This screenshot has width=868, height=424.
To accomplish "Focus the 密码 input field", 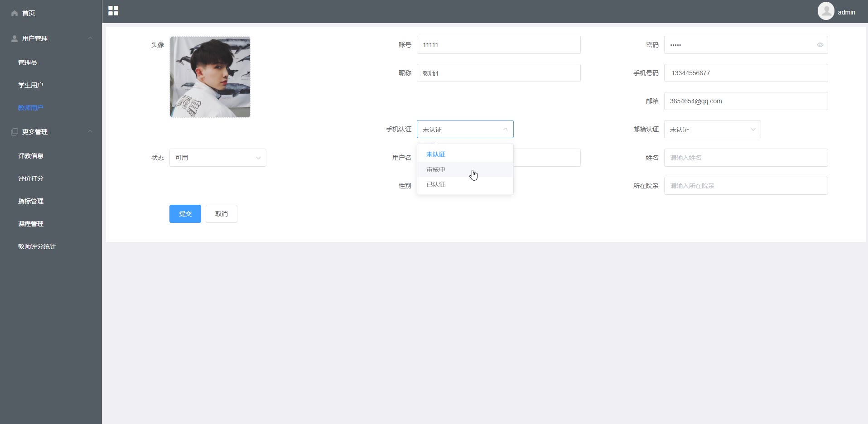I will [746, 45].
